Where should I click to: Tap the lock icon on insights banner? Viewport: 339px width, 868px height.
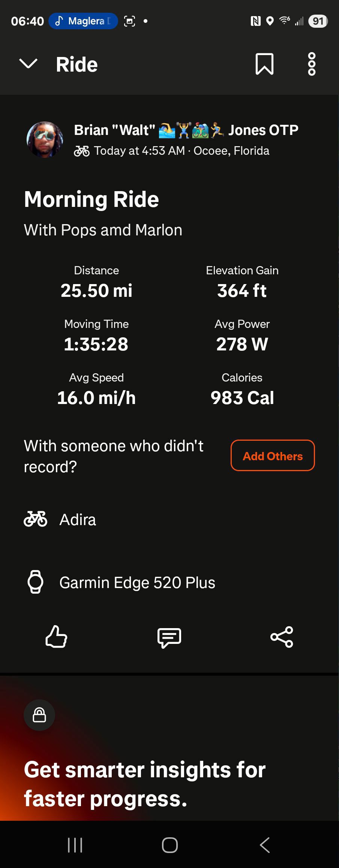coord(39,715)
